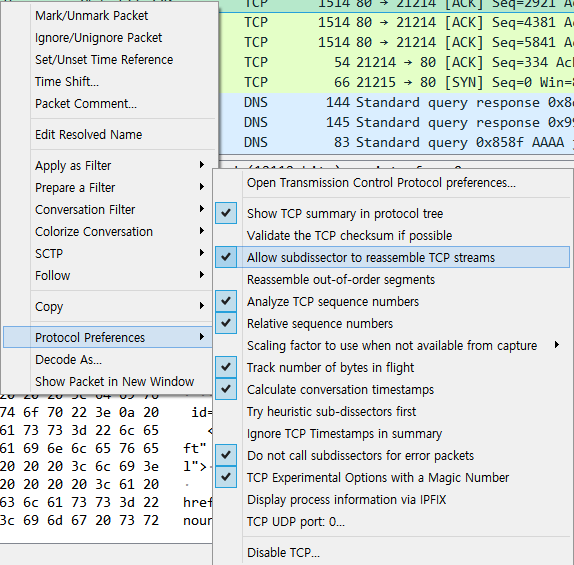Toggle Do not call subdissectors for error packets
574x565 pixels.
click(x=392, y=455)
